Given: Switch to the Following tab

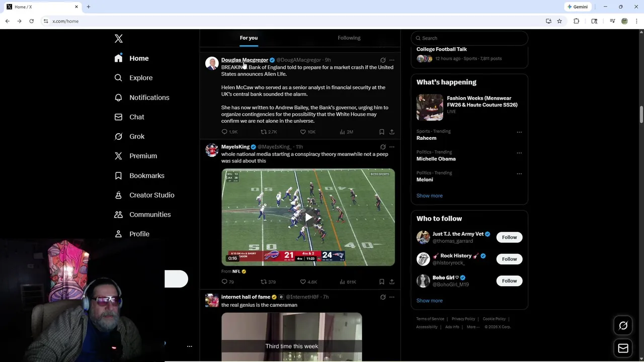Looking at the screenshot, I should coord(349,38).
